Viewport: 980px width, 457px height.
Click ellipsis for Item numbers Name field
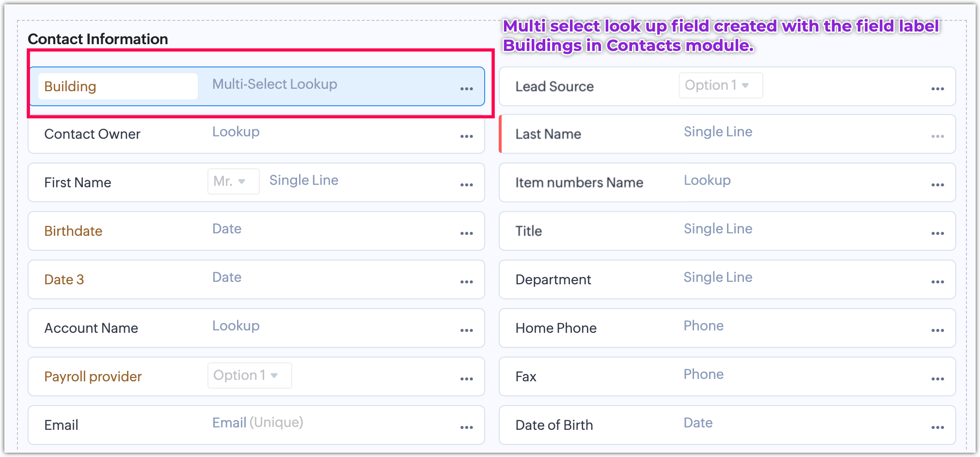click(x=937, y=185)
